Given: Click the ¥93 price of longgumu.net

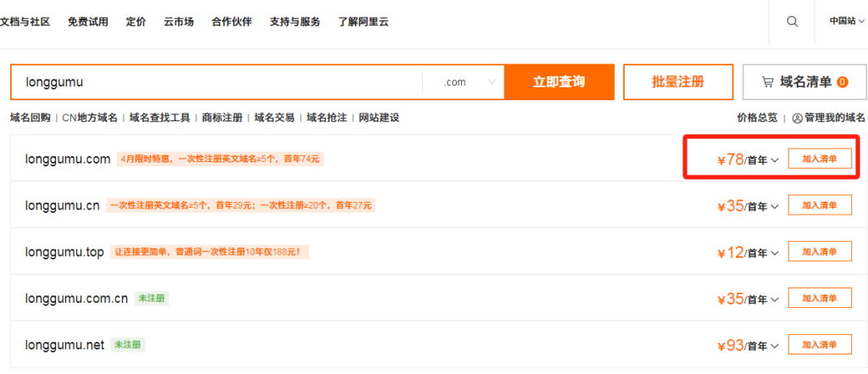Looking at the screenshot, I should click(730, 346).
